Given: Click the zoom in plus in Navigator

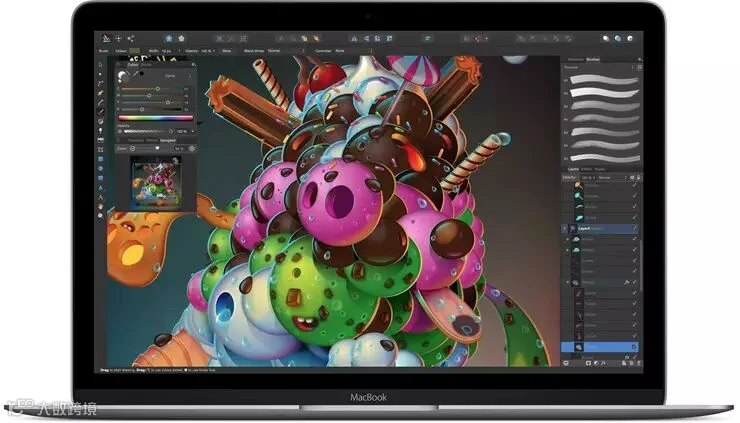Looking at the screenshot, I should pos(192,148).
